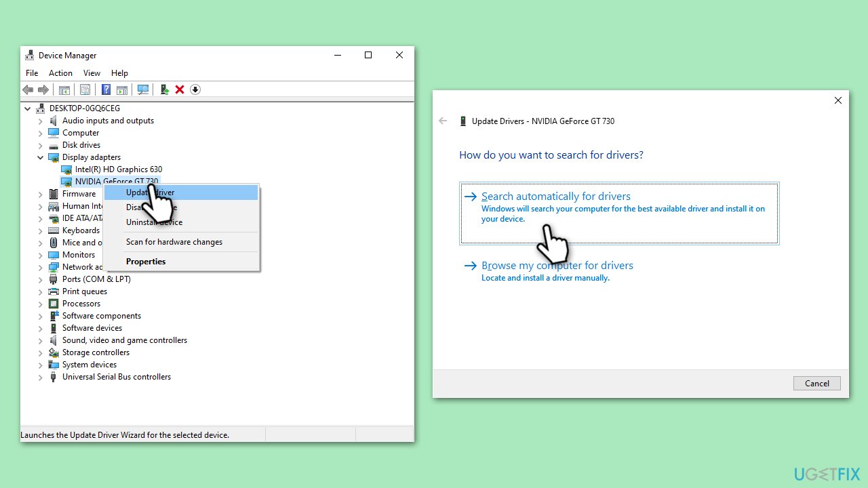Click the screen icon beside Monitors
This screenshot has height=488, width=868.
point(54,255)
